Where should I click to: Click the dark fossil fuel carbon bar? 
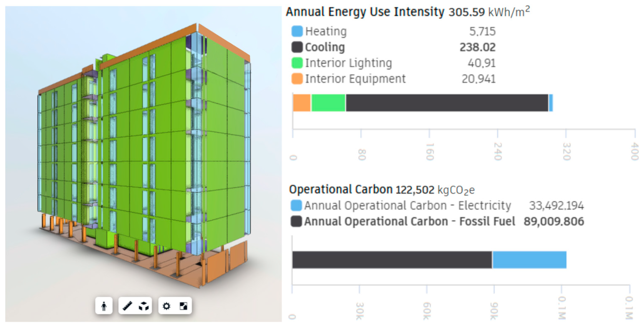[x=392, y=260]
